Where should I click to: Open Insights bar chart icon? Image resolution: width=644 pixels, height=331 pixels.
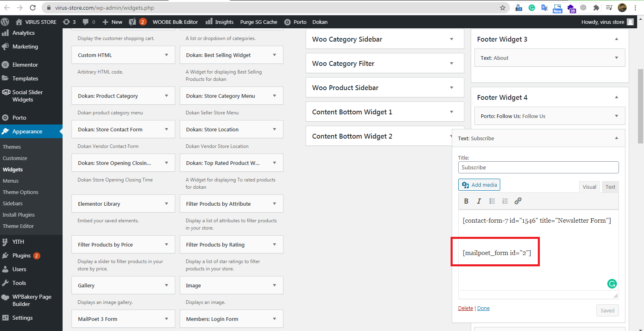click(x=209, y=21)
